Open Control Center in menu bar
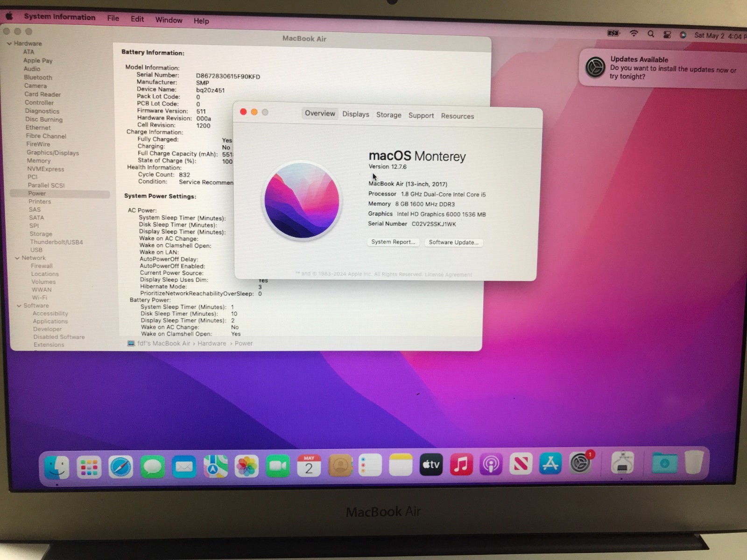The width and height of the screenshot is (747, 560). pos(667,35)
